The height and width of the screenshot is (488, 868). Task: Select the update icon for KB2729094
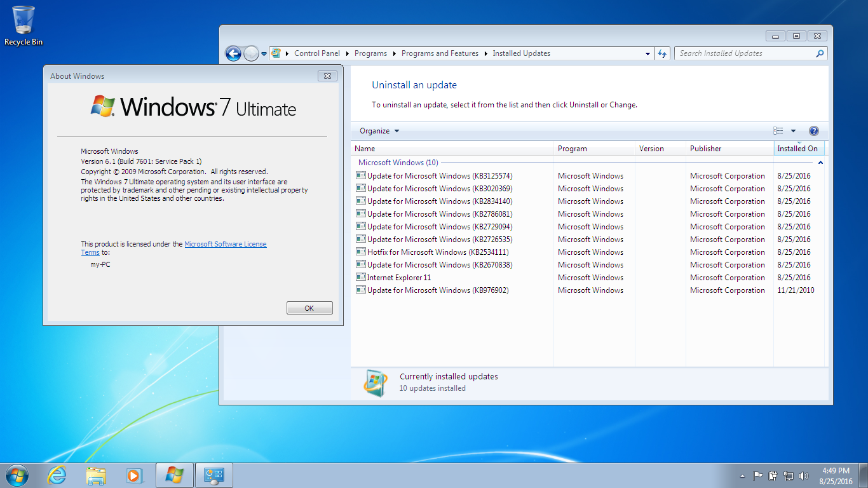click(360, 226)
